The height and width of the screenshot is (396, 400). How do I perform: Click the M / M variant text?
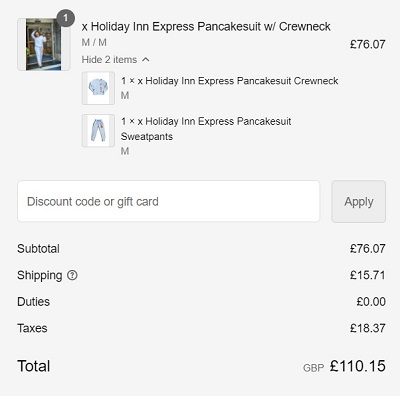94,43
